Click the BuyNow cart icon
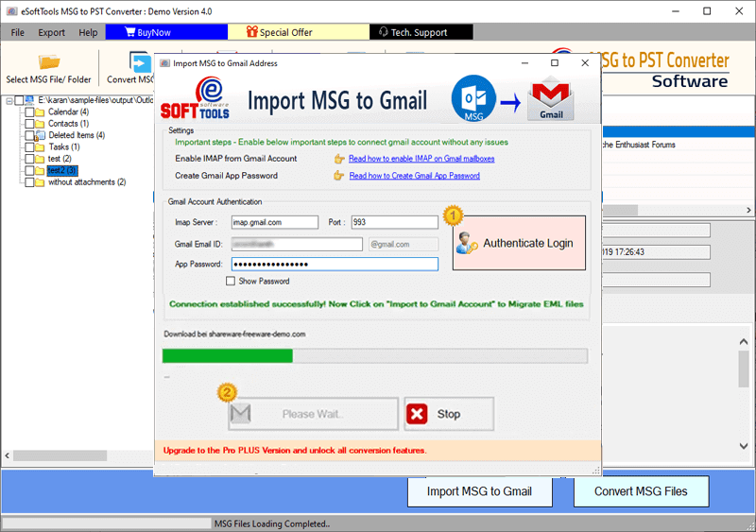 point(129,32)
